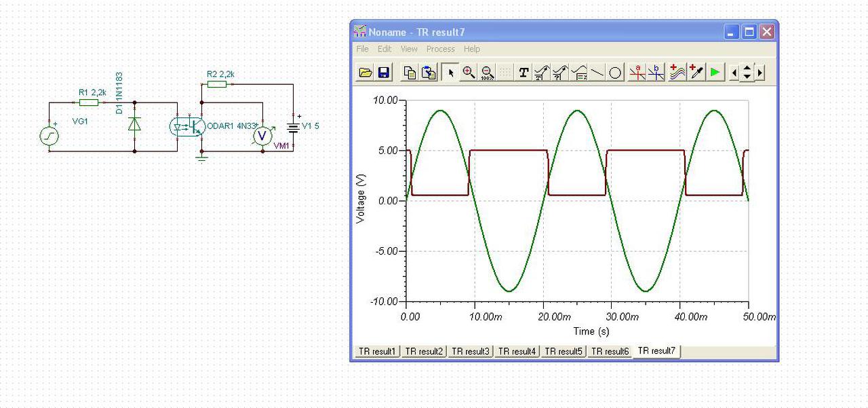The width and height of the screenshot is (868, 408).
Task: Open a file with the folder icon
Action: click(366, 73)
